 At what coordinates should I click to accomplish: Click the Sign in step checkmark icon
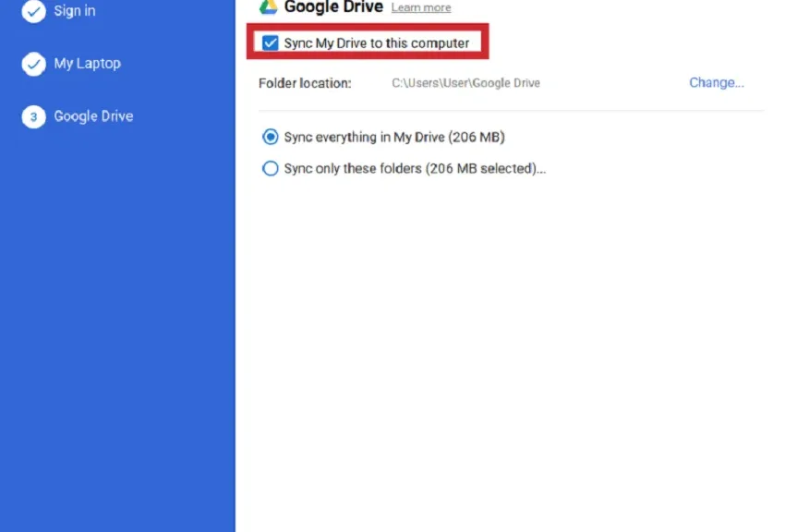[x=33, y=11]
